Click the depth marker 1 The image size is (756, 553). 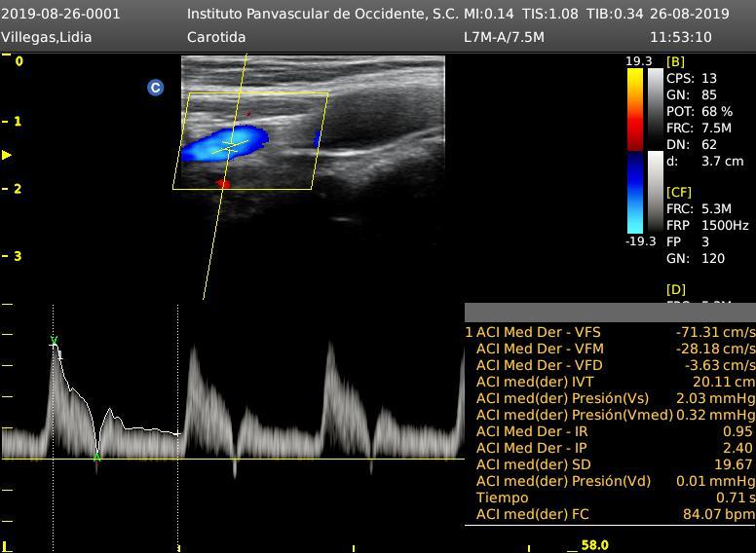pyautogui.click(x=18, y=122)
